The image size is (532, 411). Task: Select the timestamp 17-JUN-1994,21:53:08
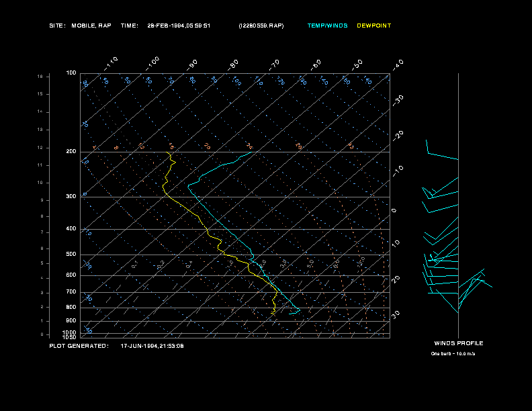pos(152,346)
